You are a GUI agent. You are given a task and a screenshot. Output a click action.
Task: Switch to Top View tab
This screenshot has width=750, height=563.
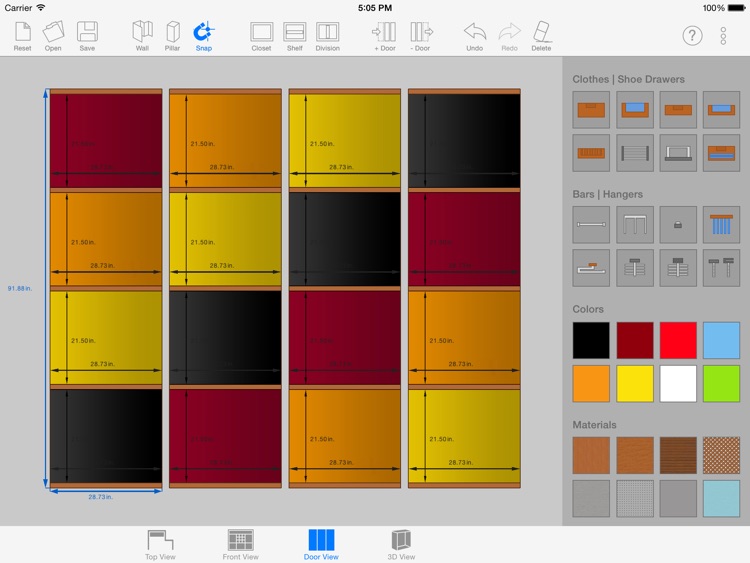click(160, 545)
